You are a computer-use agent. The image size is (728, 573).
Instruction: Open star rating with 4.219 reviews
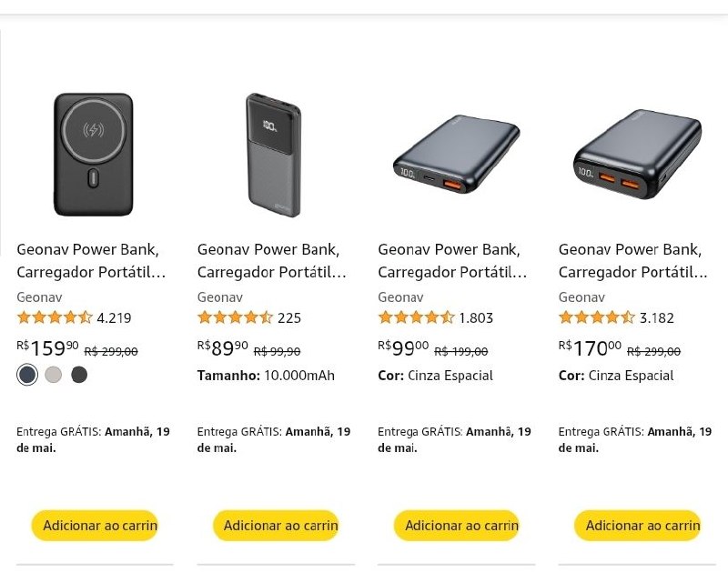[x=55, y=317]
